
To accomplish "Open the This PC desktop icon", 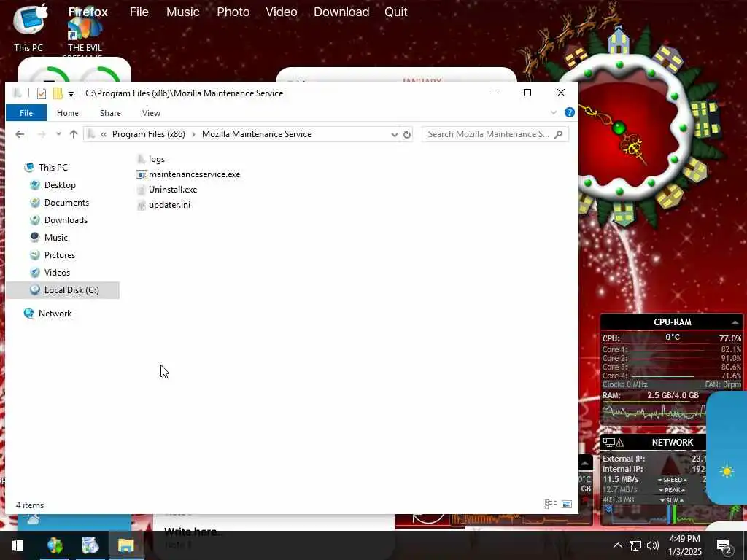I will pyautogui.click(x=28, y=27).
